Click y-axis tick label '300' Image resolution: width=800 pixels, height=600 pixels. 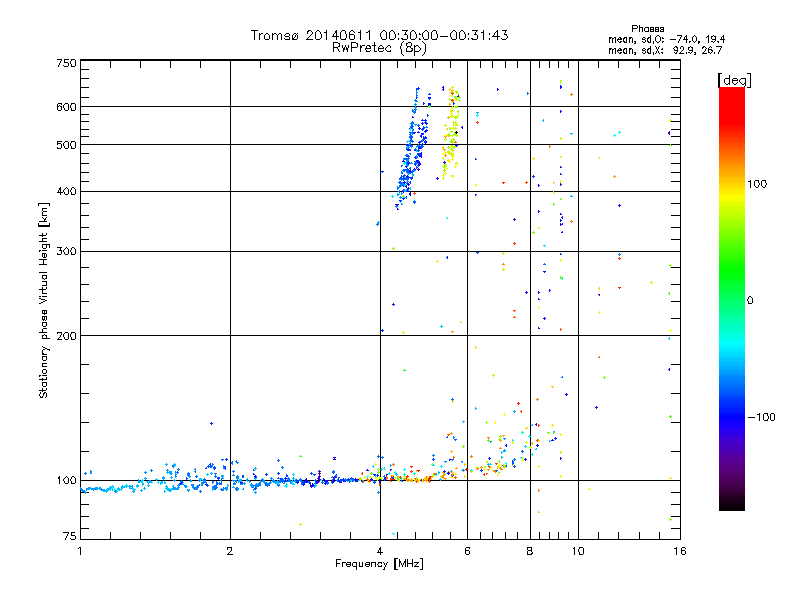pyautogui.click(x=67, y=252)
